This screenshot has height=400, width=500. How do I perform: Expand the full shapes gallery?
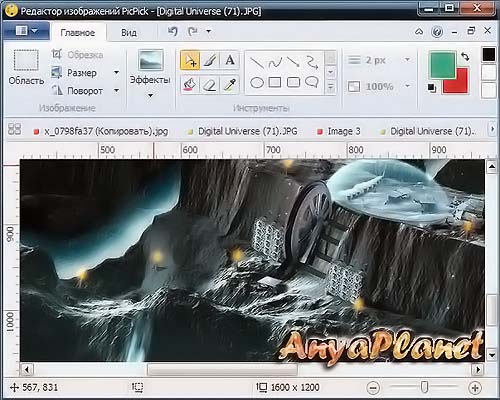pos(330,87)
